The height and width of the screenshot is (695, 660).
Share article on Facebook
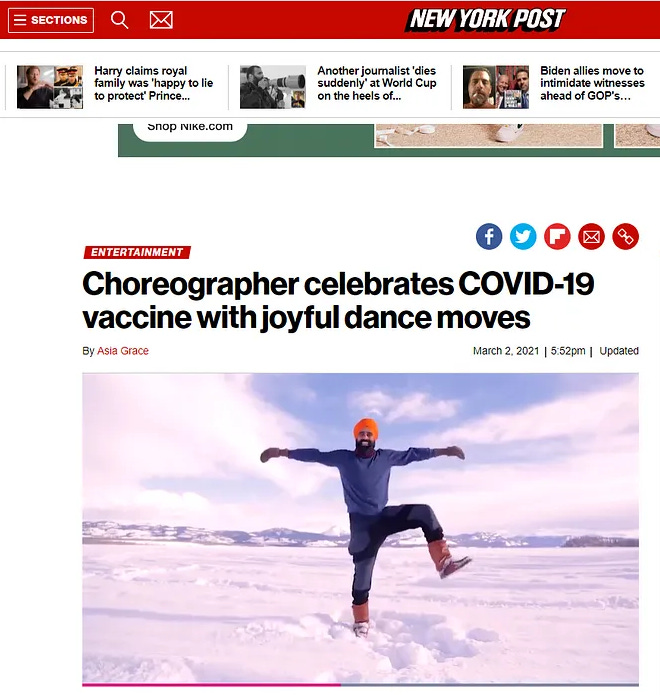[x=489, y=236]
